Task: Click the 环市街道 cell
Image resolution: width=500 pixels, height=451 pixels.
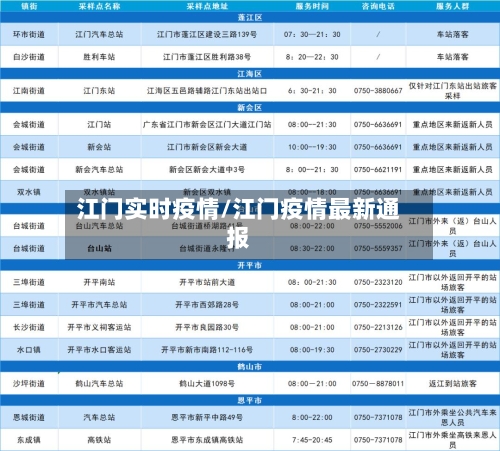Action: pos(29,34)
